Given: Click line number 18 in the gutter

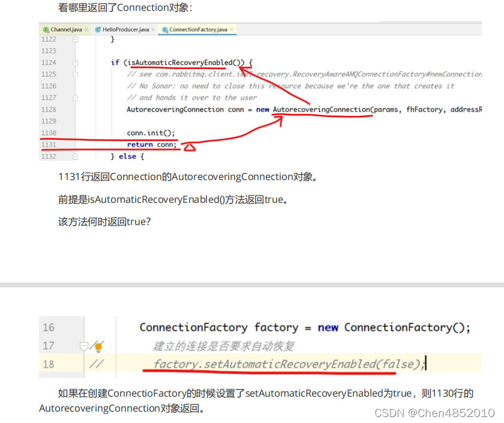Looking at the screenshot, I should pyautogui.click(x=49, y=364).
